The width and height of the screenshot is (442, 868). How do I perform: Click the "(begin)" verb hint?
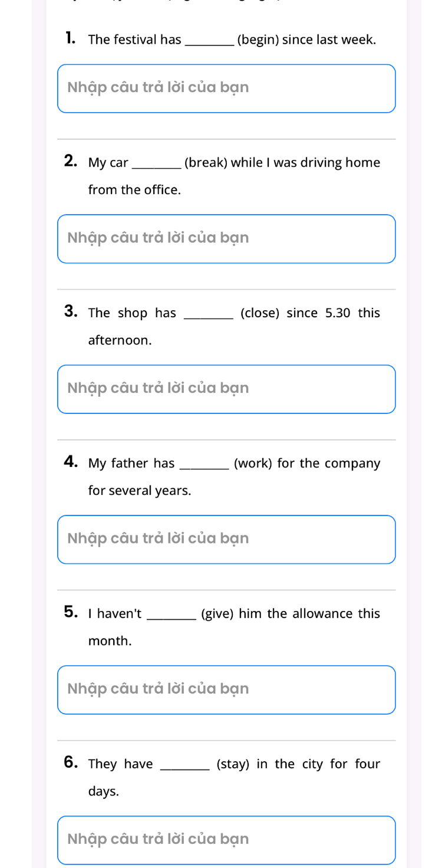coord(258,40)
